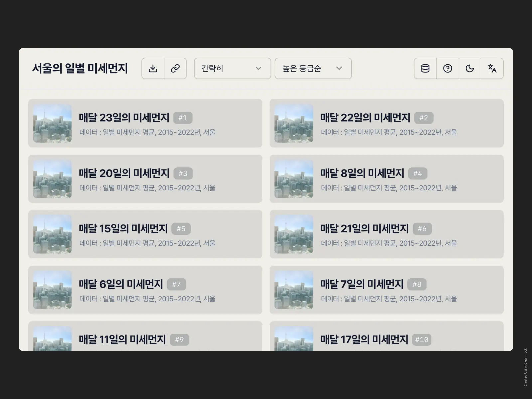The image size is (532, 399).
Task: Click the help question mark icon
Action: (x=448, y=68)
